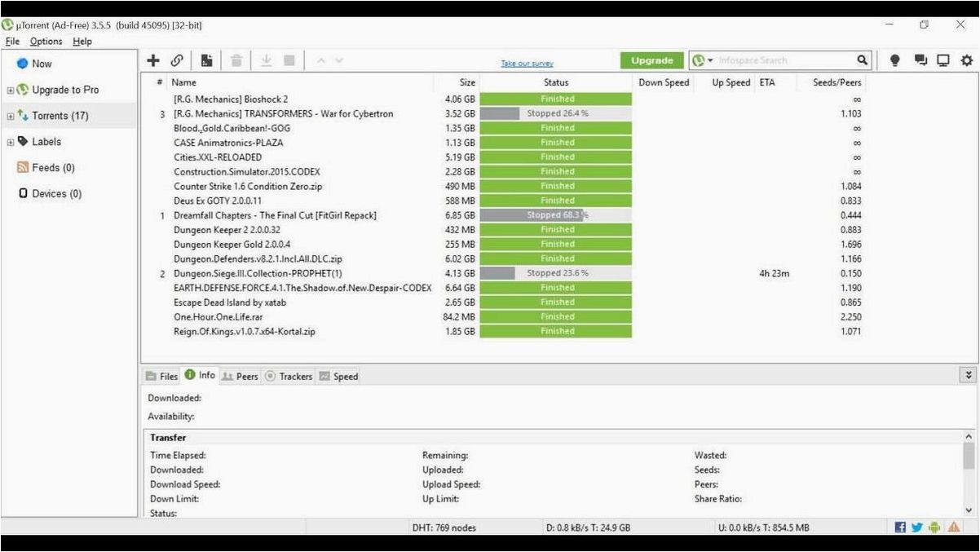This screenshot has width=980, height=552.
Task: Search with the magnifying glass icon
Action: point(863,60)
